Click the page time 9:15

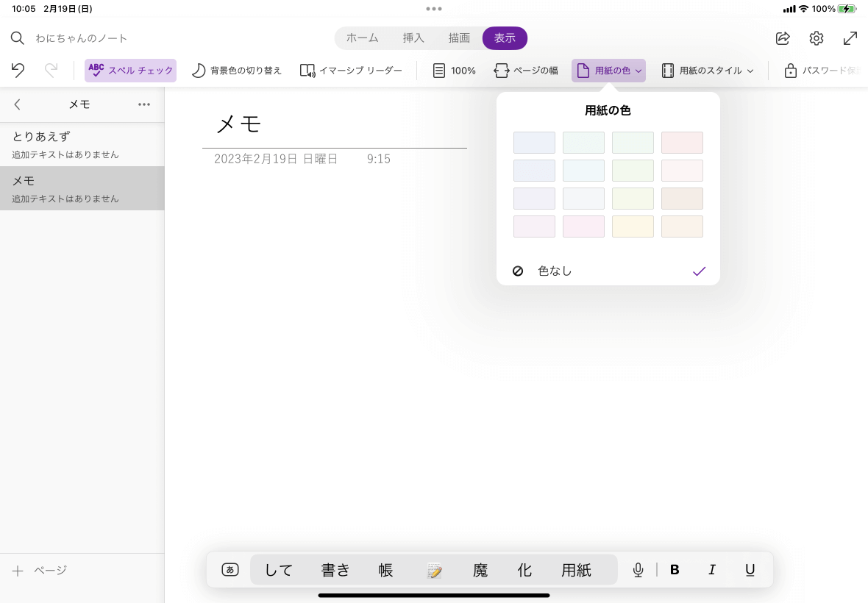pyautogui.click(x=379, y=159)
